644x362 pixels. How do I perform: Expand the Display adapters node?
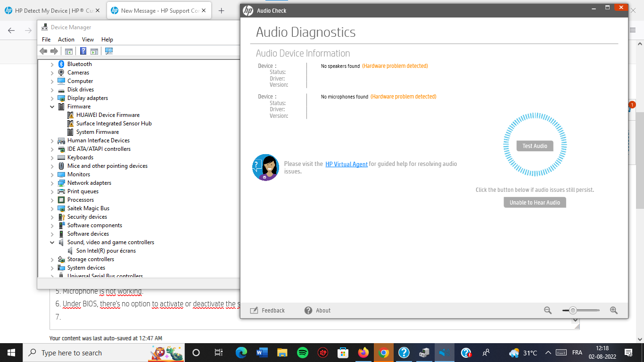(x=52, y=98)
